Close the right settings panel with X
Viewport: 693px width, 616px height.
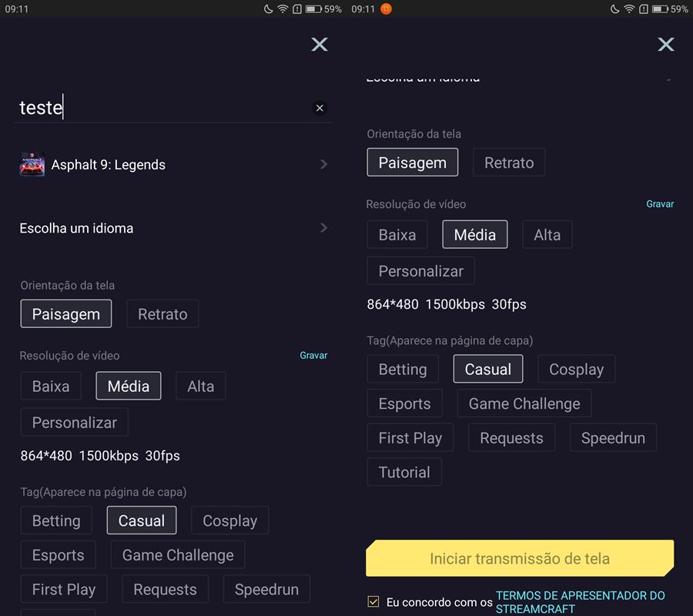665,44
